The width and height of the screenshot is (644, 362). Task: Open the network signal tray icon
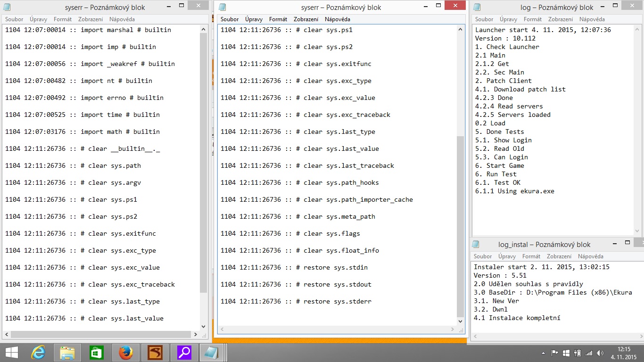point(588,353)
